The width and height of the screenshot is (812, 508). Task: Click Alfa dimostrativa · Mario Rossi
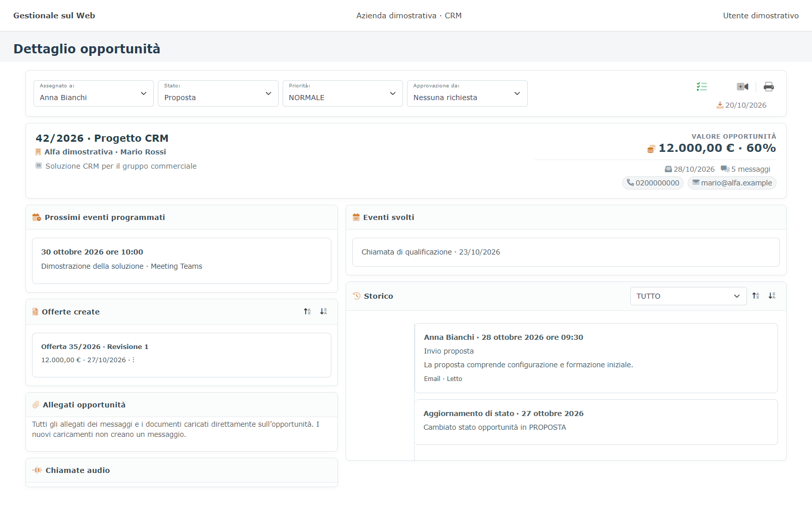(105, 152)
